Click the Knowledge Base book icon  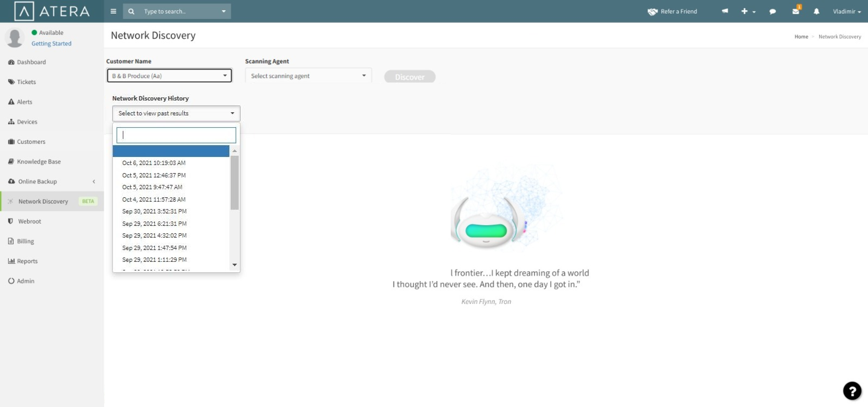[x=11, y=161]
